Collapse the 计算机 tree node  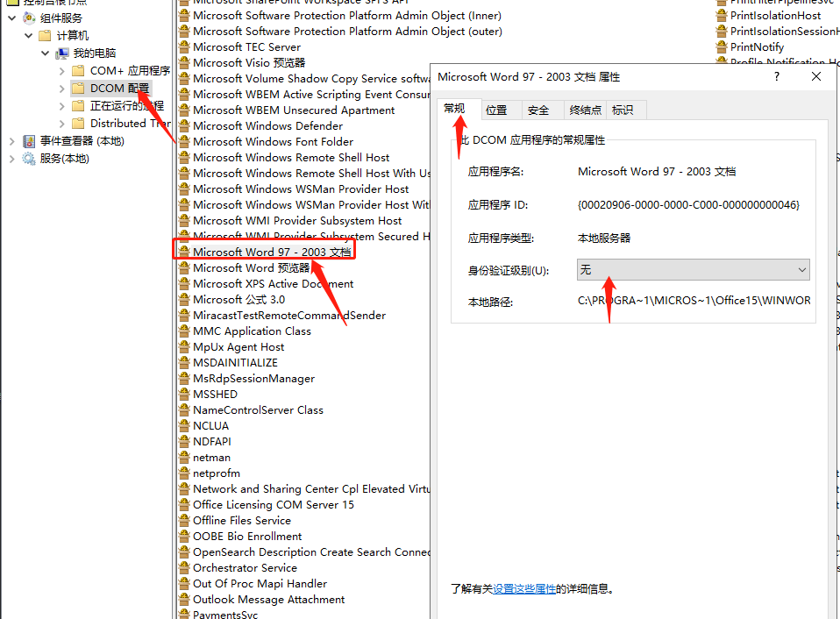28,36
